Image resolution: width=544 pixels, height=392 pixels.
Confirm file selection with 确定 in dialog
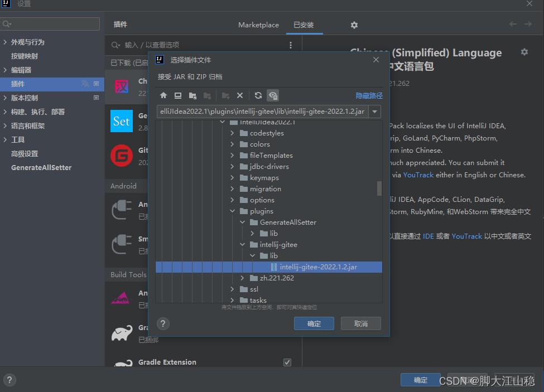coord(314,323)
